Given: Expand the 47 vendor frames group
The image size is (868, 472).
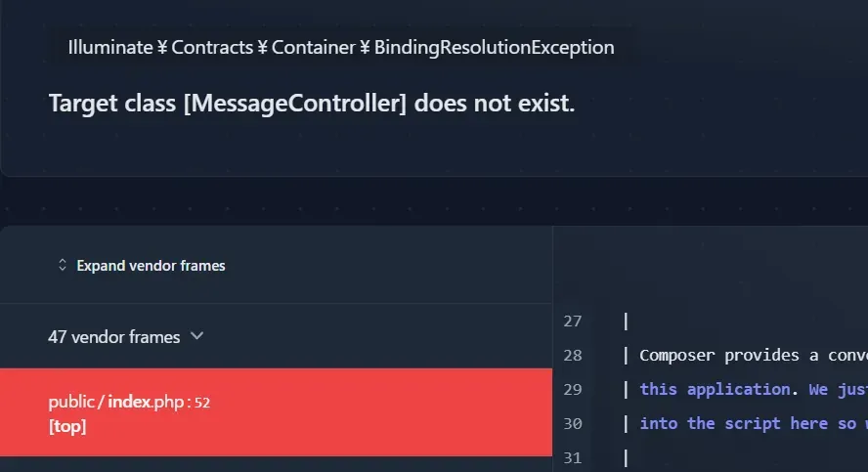Looking at the screenshot, I should [x=113, y=337].
